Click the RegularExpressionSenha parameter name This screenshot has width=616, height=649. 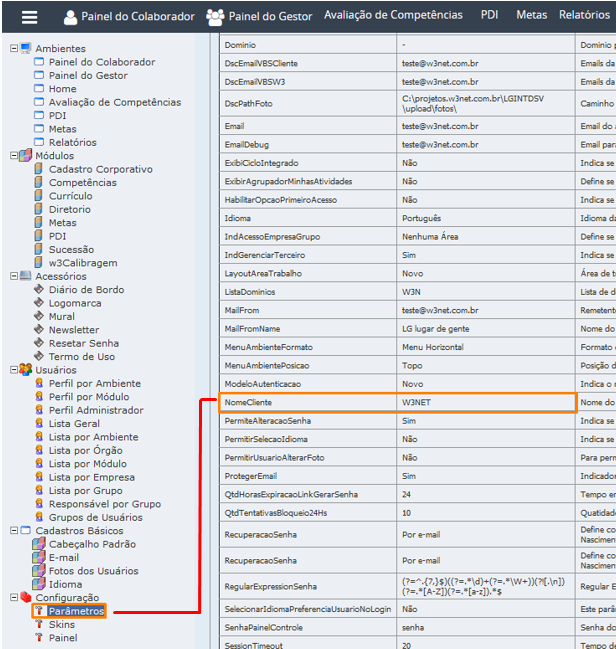[x=270, y=585]
